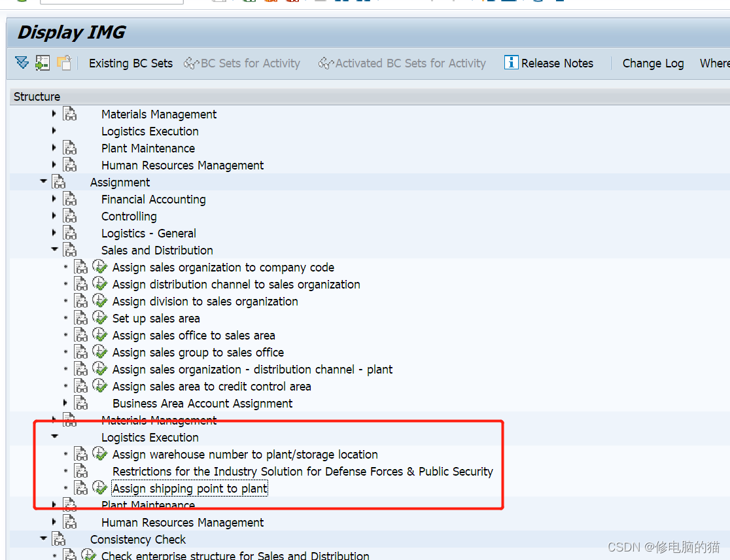Open documentation icon for Business Area Account Assignment

click(x=80, y=404)
